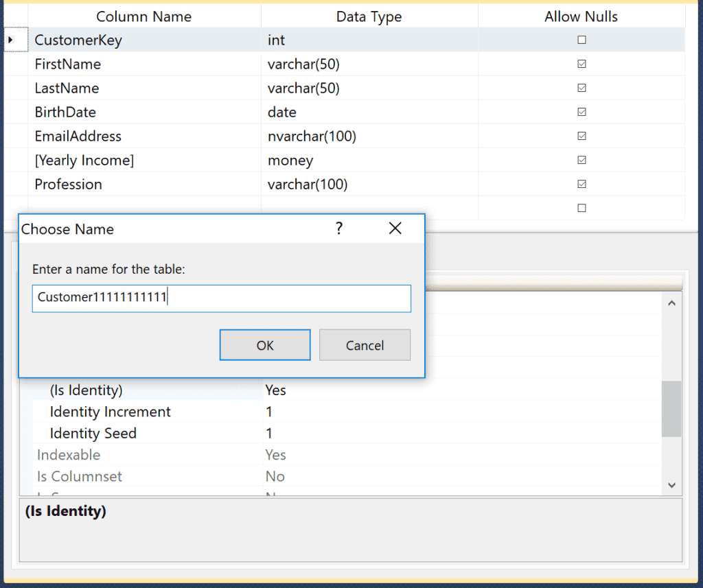The width and height of the screenshot is (703, 588).
Task: Cancel the Choose Name dialog
Action: pyautogui.click(x=365, y=345)
